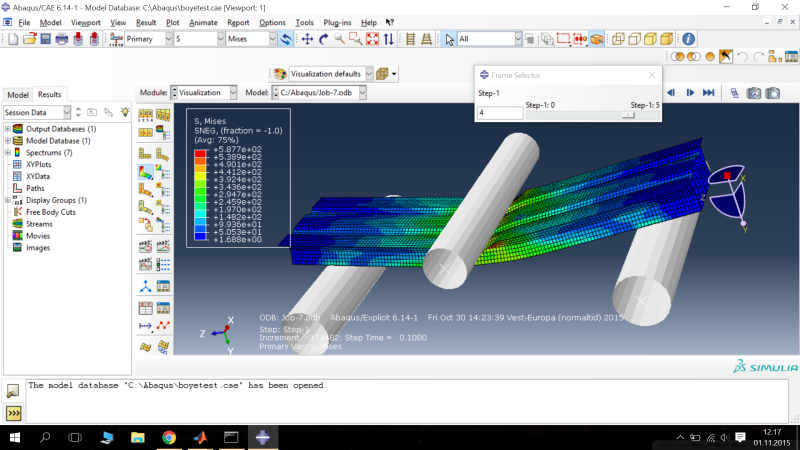Viewport: 800px width, 450px height.
Task: Toggle parallel view mode icon
Action: pos(410,39)
